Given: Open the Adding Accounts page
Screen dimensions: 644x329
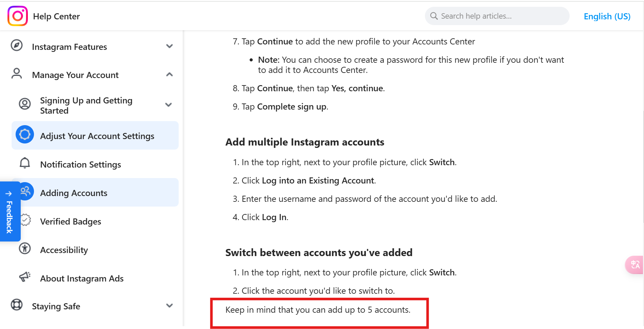Looking at the screenshot, I should [73, 193].
